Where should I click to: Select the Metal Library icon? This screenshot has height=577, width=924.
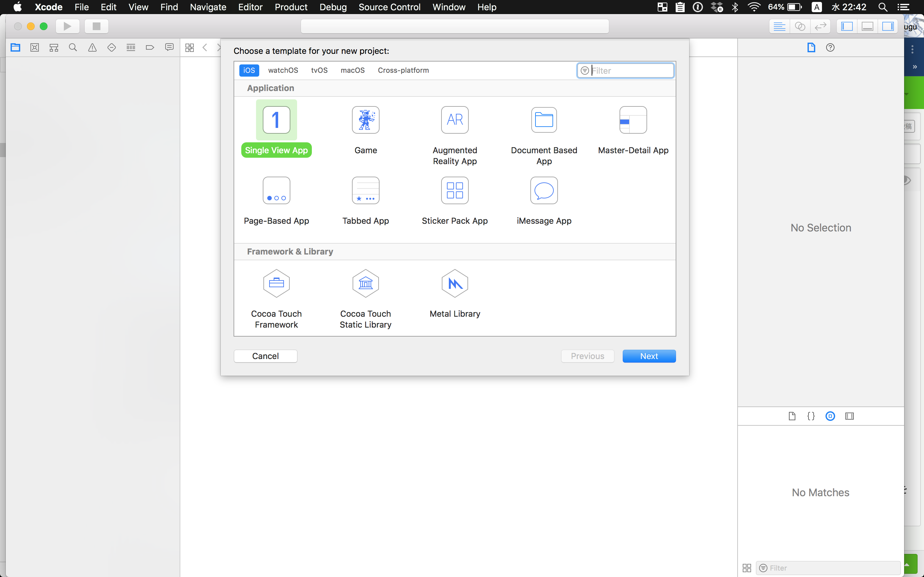pos(455,282)
